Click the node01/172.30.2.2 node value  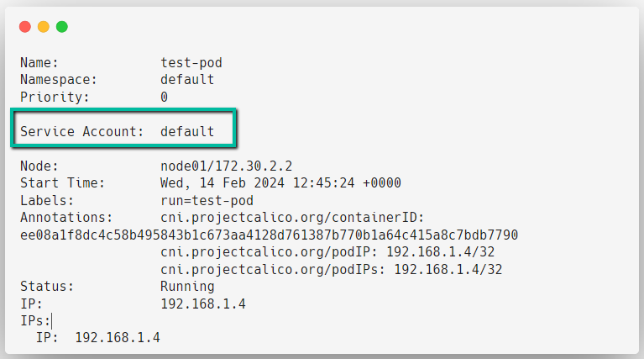pos(227,166)
